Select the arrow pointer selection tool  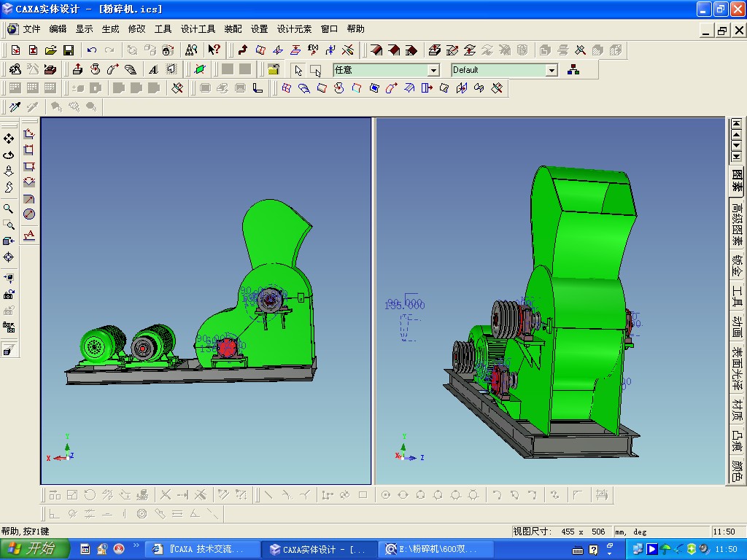(x=298, y=71)
